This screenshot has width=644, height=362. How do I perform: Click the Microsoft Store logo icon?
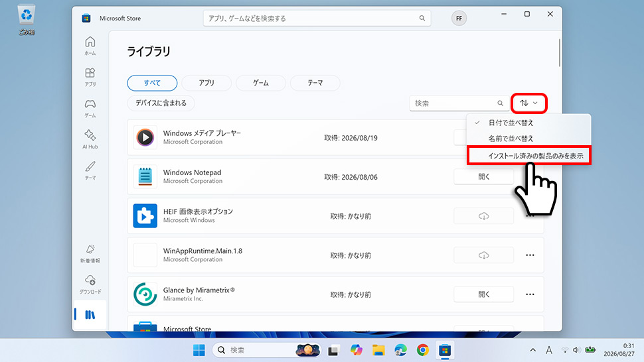[x=86, y=19]
